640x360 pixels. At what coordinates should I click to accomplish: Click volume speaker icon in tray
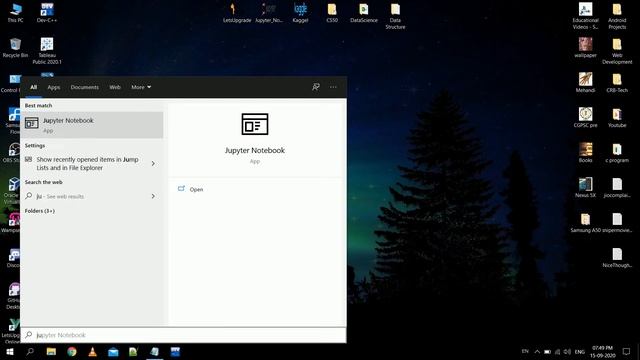click(567, 351)
